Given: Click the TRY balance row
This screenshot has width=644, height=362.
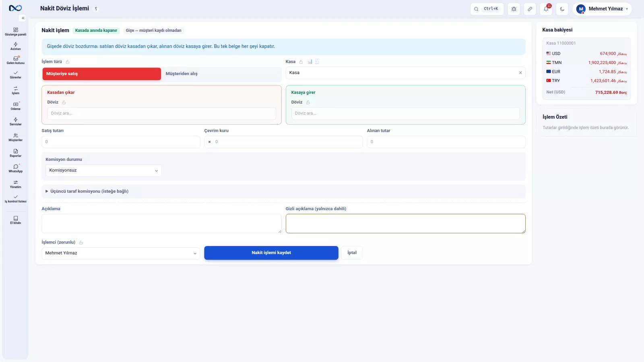Looking at the screenshot, I should 586,81.
